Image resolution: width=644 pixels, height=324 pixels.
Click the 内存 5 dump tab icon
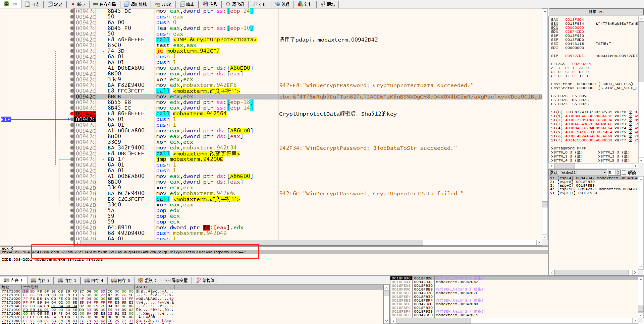(x=114, y=280)
